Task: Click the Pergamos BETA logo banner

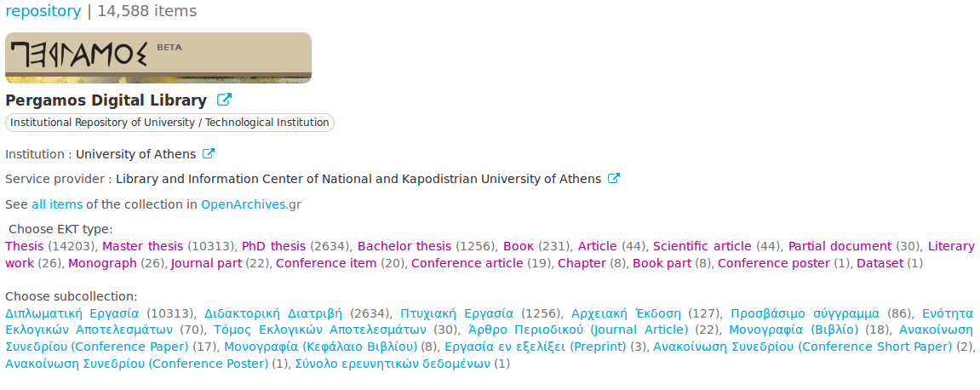Action: (x=158, y=58)
